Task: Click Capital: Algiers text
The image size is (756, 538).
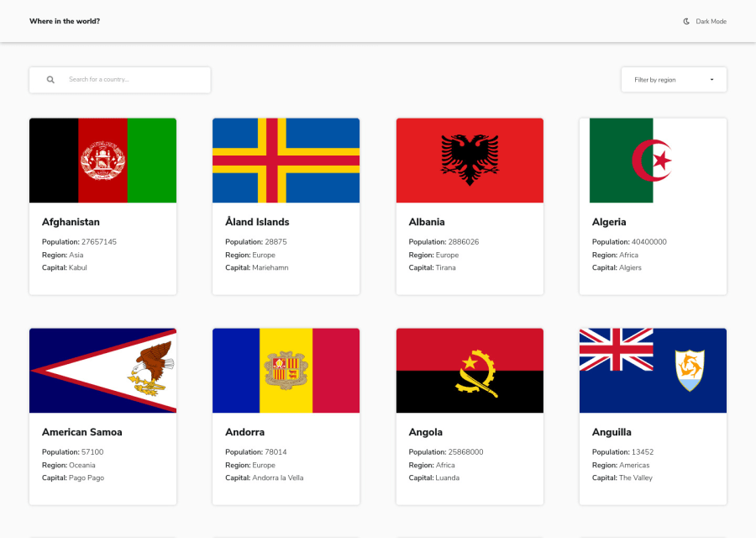Action: pos(617,267)
